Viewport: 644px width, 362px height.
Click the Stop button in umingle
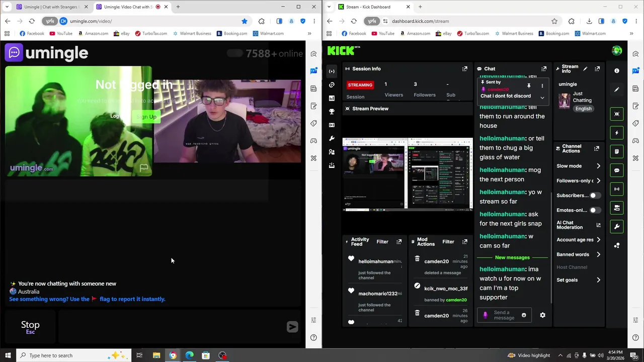pyautogui.click(x=30, y=327)
